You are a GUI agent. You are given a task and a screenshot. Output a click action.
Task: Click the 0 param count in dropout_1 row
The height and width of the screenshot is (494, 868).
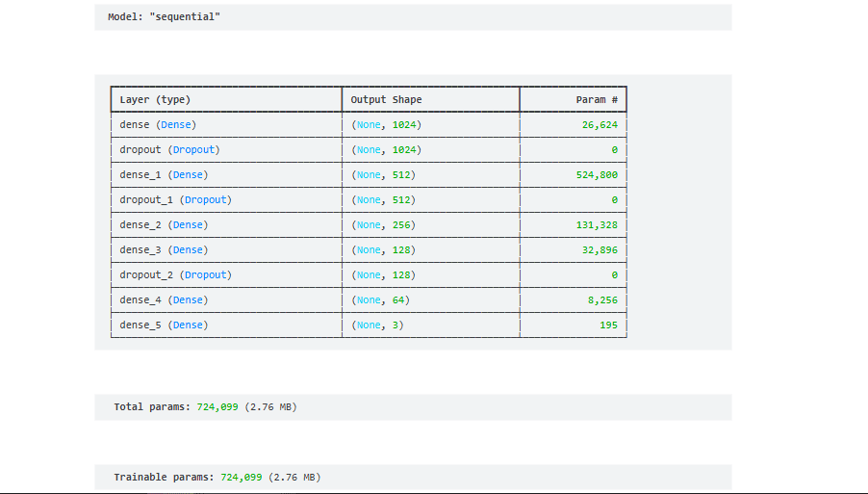(615, 199)
